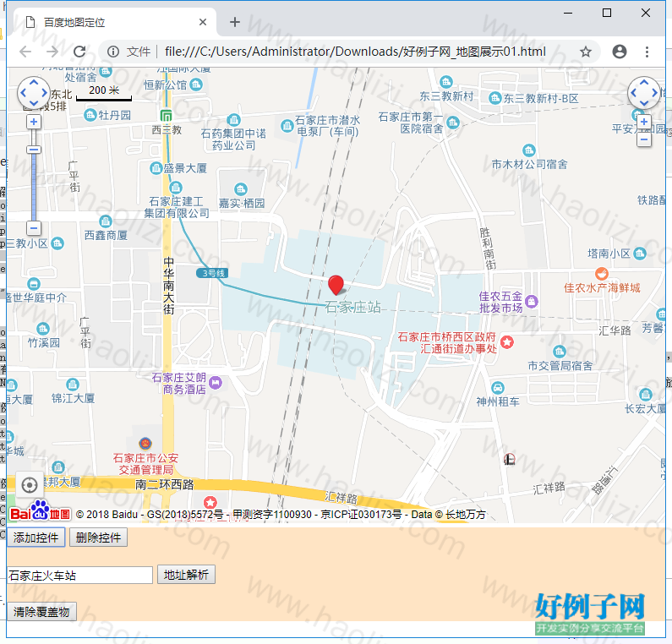Image resolution: width=672 pixels, height=644 pixels.
Task: Click the address bar file URL
Action: (x=355, y=52)
